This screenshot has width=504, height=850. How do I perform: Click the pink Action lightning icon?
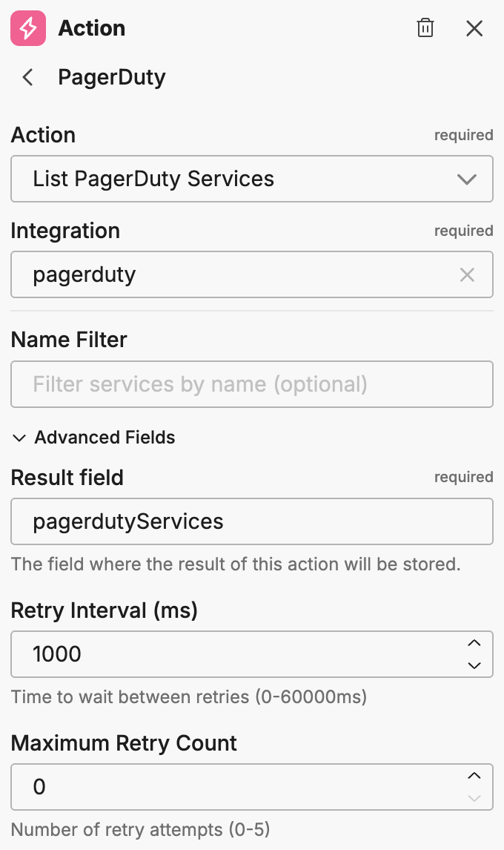(x=27, y=28)
